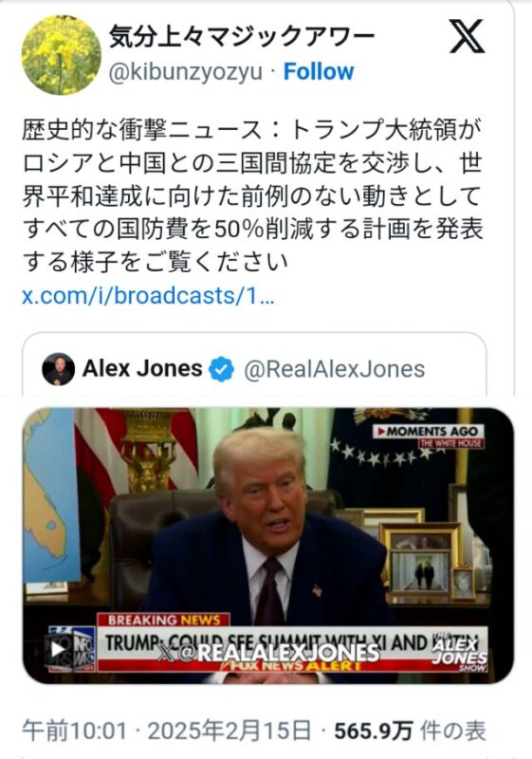The height and width of the screenshot is (759, 532).
Task: Open the X logo icon
Action: coord(467,36)
